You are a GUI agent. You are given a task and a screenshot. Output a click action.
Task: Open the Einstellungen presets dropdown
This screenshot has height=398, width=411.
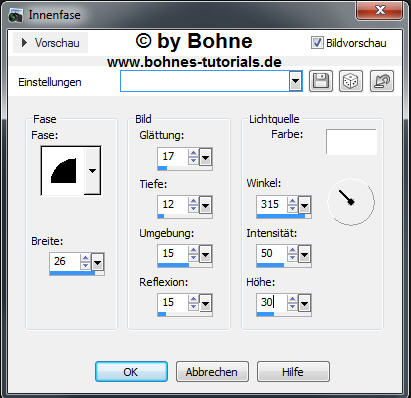(x=295, y=81)
